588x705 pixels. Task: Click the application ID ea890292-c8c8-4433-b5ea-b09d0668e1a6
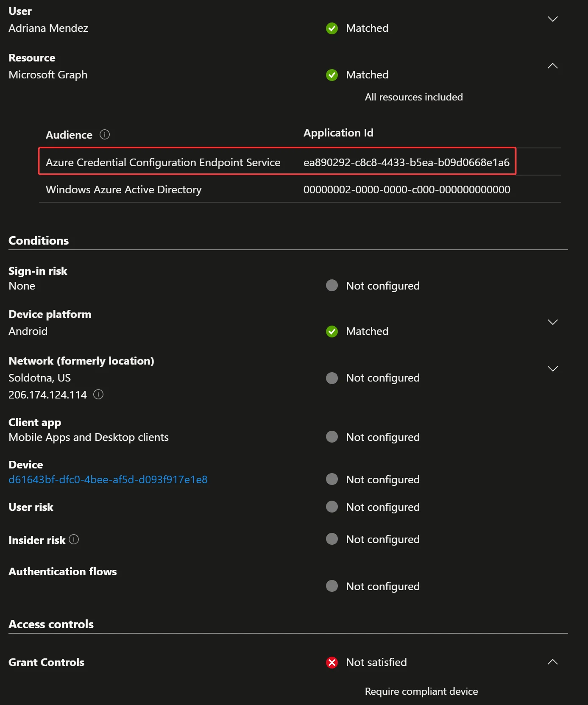coord(406,162)
